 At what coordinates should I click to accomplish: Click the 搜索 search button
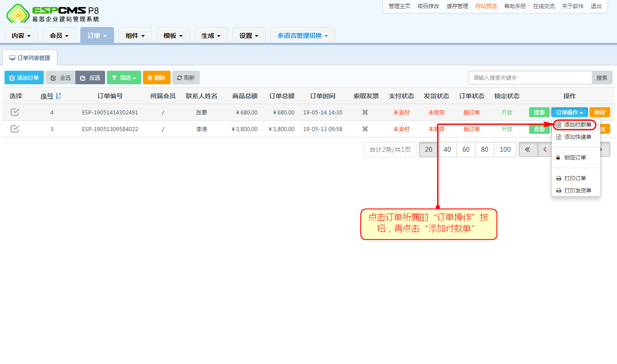(x=602, y=77)
